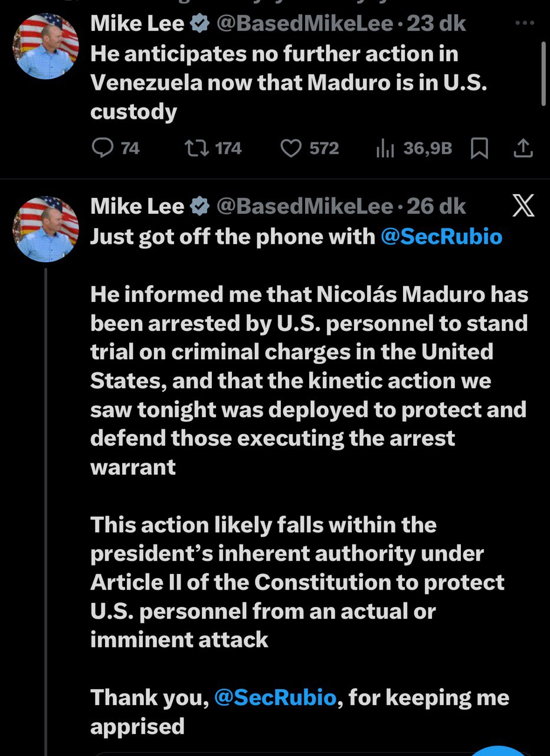Viewport: 550px width, 756px height.
Task: Open Mike Lee's avatar on the first tweet
Action: (x=45, y=45)
